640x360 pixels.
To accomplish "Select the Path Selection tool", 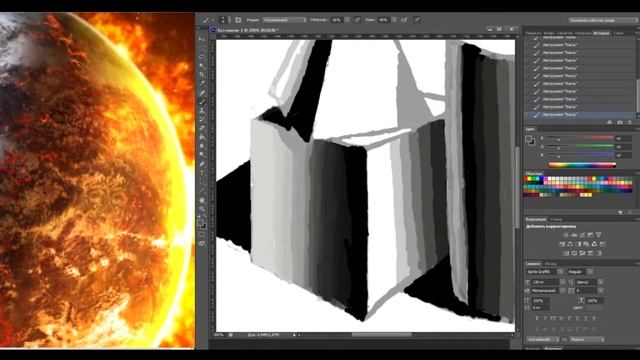I will (x=202, y=182).
